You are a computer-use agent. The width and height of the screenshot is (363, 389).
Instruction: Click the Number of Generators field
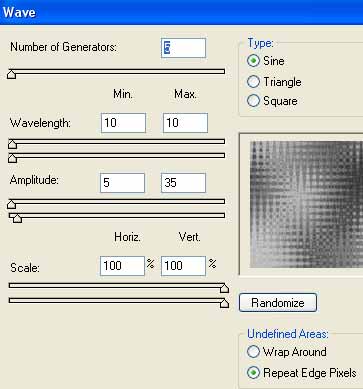point(183,48)
